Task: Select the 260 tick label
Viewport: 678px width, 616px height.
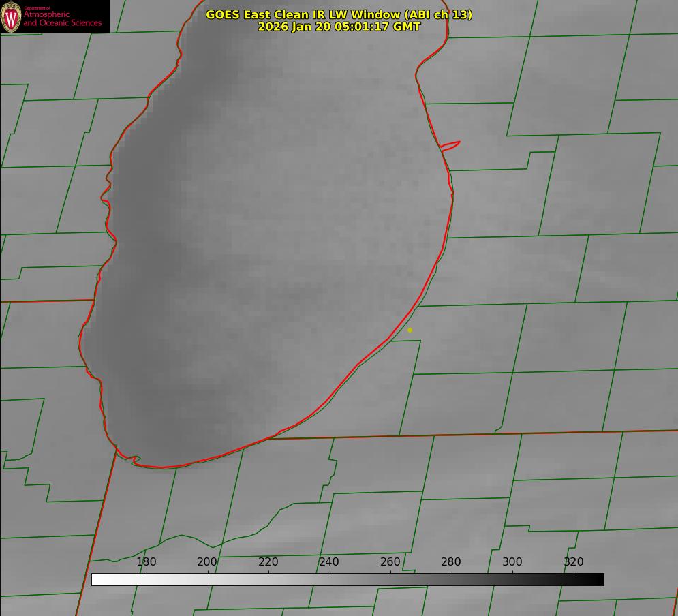Action: (390, 561)
